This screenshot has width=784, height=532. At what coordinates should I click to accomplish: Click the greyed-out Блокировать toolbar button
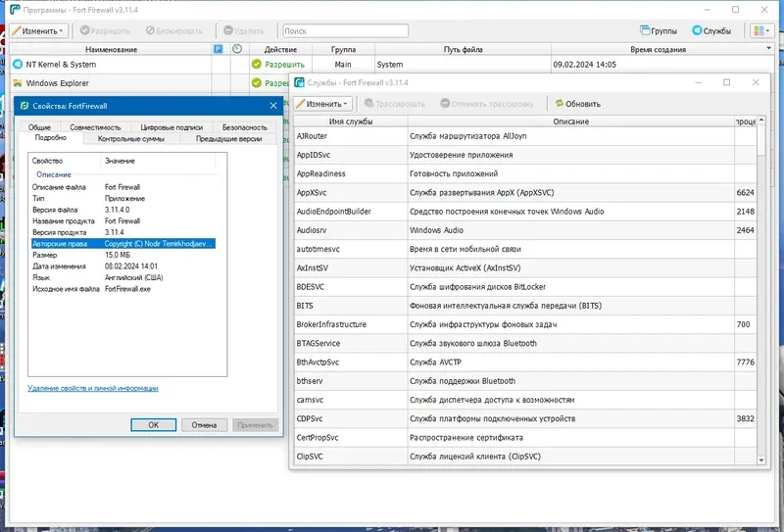pos(174,31)
